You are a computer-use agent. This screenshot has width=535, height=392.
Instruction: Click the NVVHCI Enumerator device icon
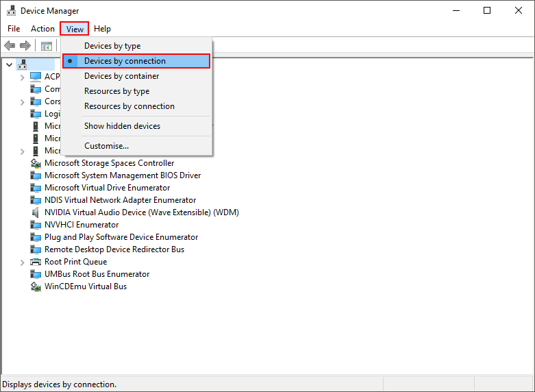point(36,225)
